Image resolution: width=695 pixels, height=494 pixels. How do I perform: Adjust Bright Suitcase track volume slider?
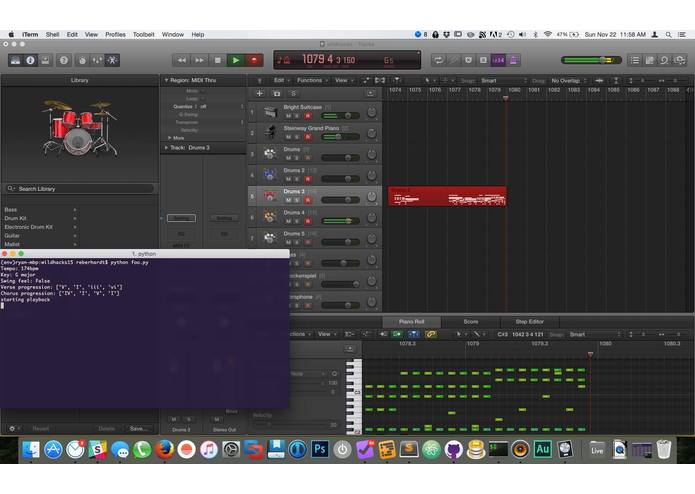click(340, 116)
